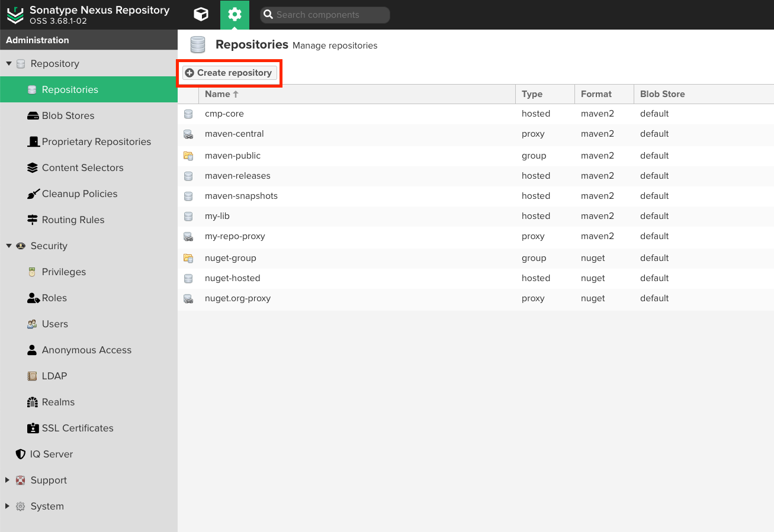The height and width of the screenshot is (532, 774).
Task: Sort by the Blob Store column header
Action: click(704, 94)
